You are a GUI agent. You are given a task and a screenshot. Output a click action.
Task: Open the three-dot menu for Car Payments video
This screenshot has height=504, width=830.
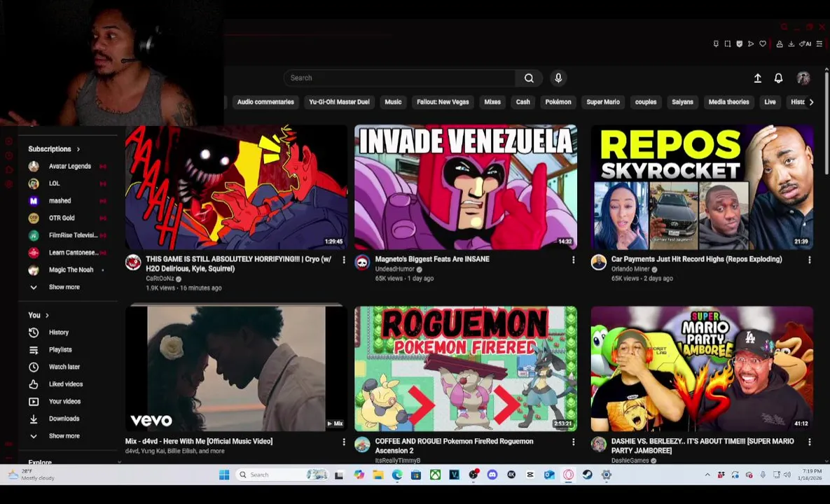tap(810, 260)
